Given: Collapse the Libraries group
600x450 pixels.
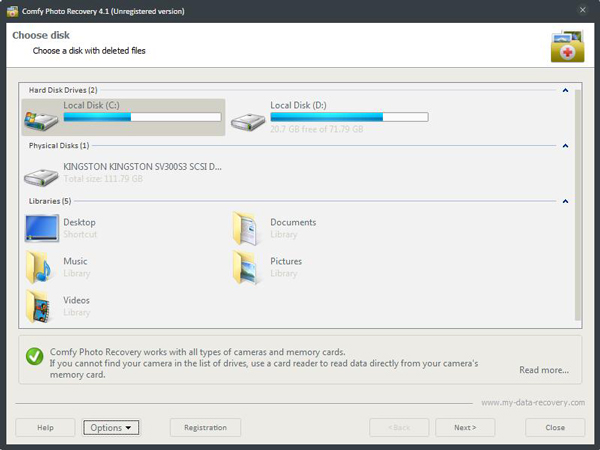Looking at the screenshot, I should 565,201.
